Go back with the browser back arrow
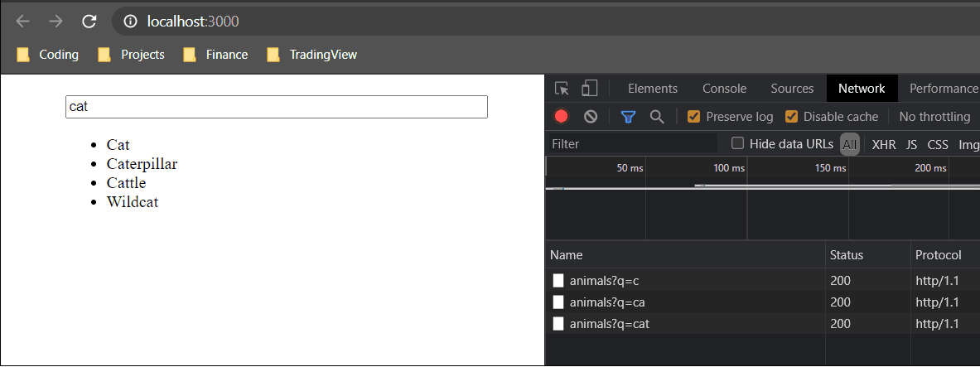Screen dimensions: 980x367 [x=22, y=22]
